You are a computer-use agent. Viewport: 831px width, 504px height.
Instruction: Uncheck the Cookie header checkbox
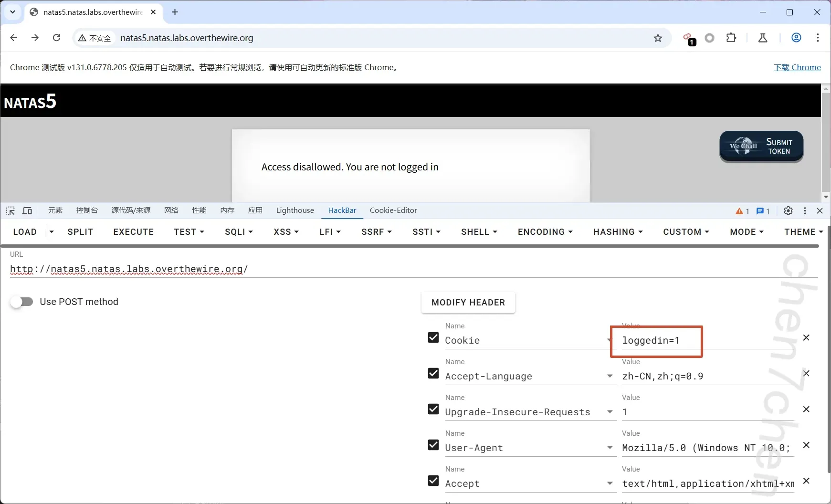pos(433,337)
